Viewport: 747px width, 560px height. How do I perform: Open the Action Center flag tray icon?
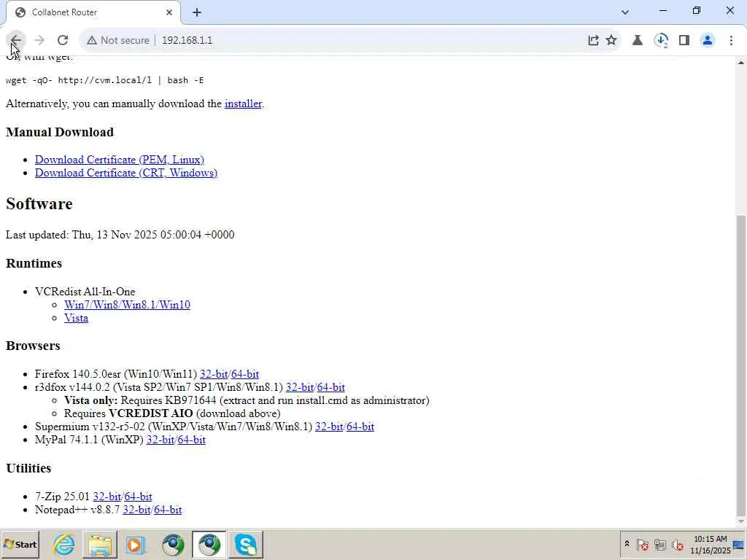pyautogui.click(x=642, y=544)
